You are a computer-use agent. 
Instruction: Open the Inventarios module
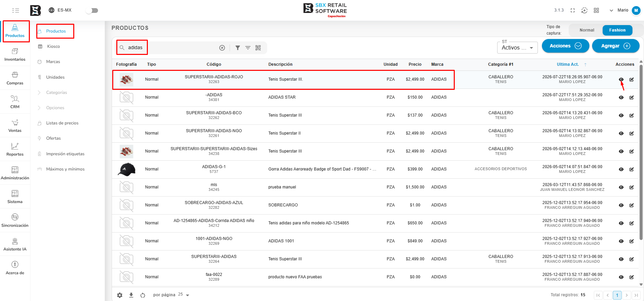tap(15, 55)
